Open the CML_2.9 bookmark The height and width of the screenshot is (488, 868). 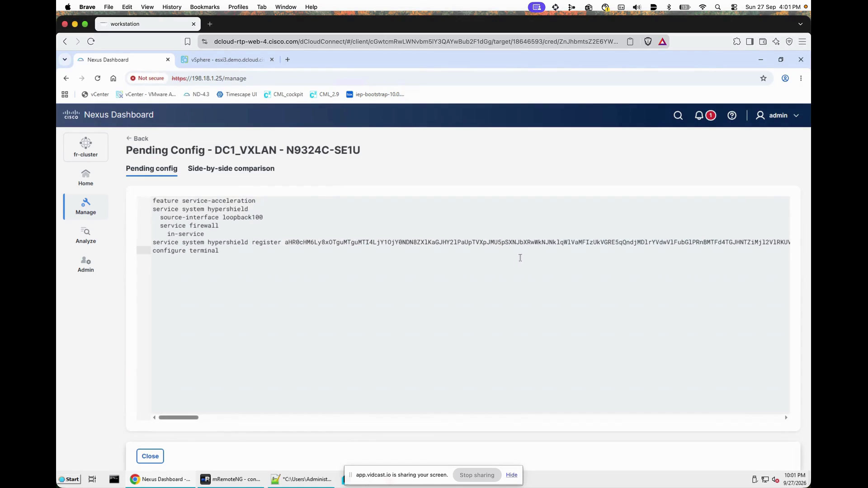coord(324,94)
